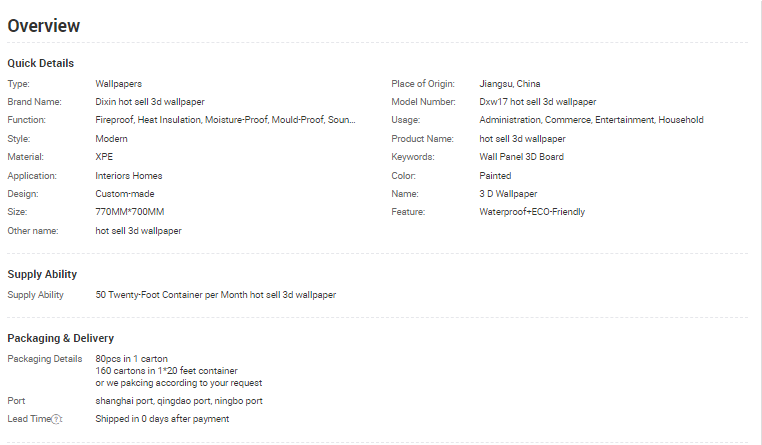Click the Size value 770MM*700MM
Viewport: 762px width, 445px height.
pos(130,212)
